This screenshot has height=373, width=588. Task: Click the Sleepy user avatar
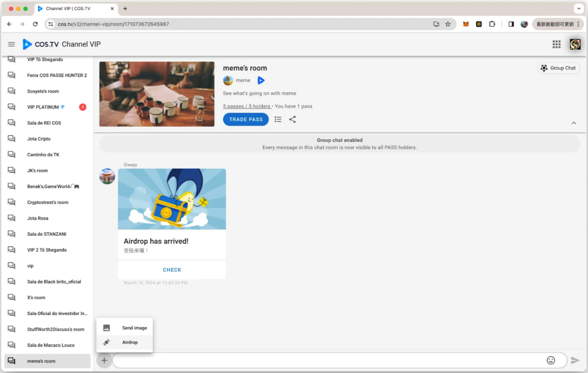coord(107,176)
